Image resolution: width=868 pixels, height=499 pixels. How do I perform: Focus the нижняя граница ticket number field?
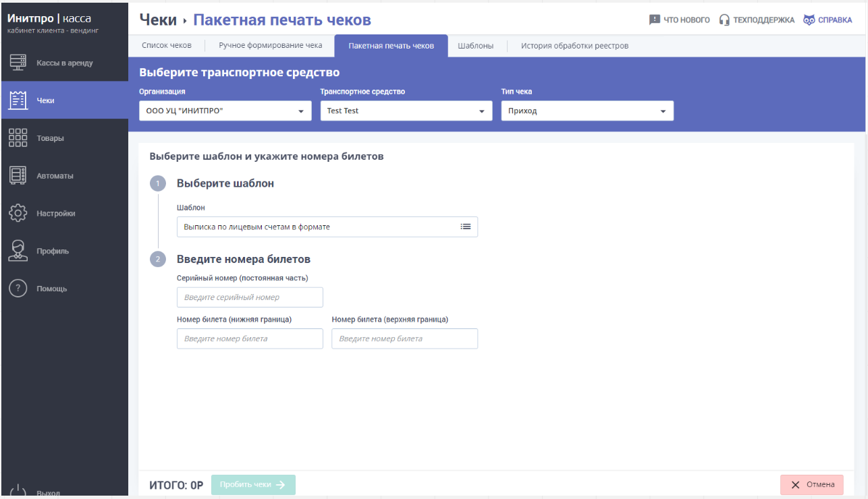pos(250,339)
